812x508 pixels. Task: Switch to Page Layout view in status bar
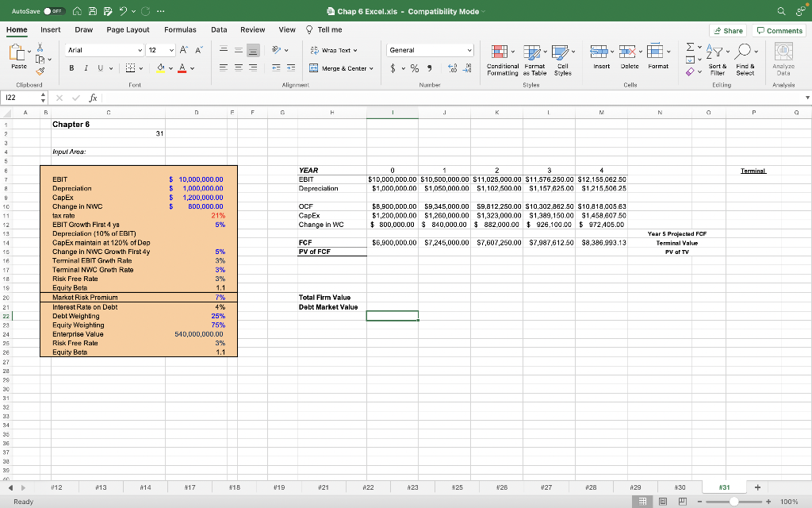click(662, 502)
